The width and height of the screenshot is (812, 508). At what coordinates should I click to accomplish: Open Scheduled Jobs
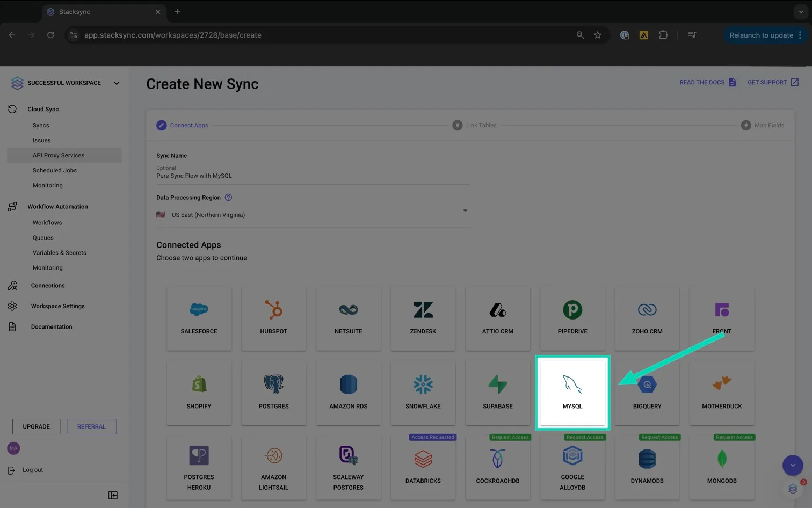coord(55,170)
